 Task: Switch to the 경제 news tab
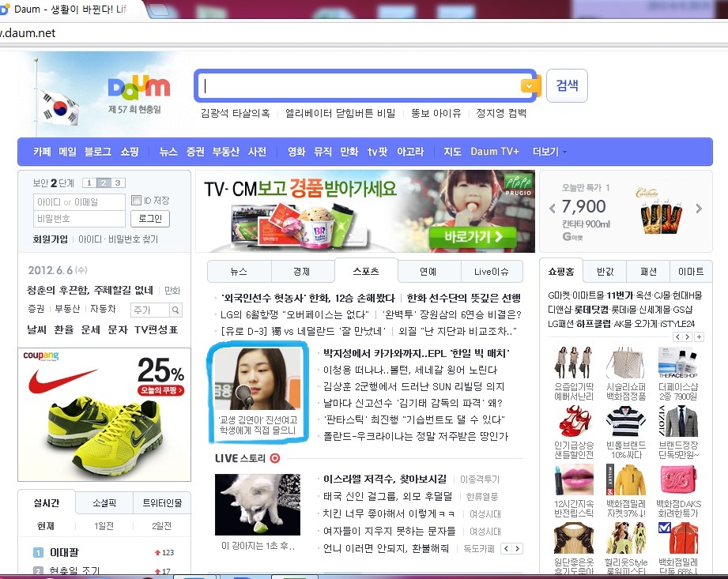[x=302, y=272]
